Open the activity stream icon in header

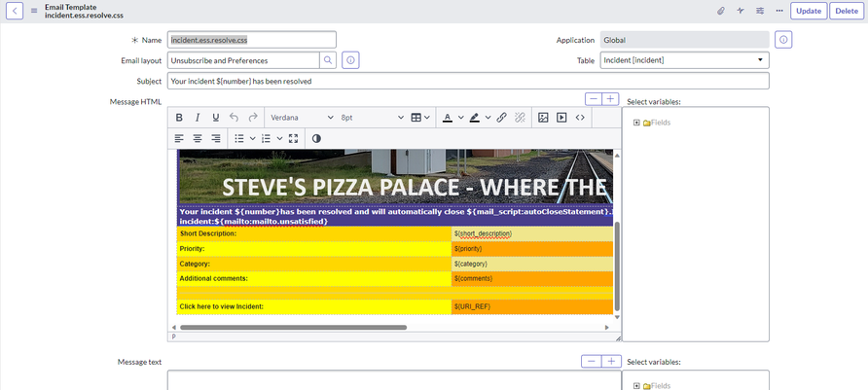click(x=741, y=11)
